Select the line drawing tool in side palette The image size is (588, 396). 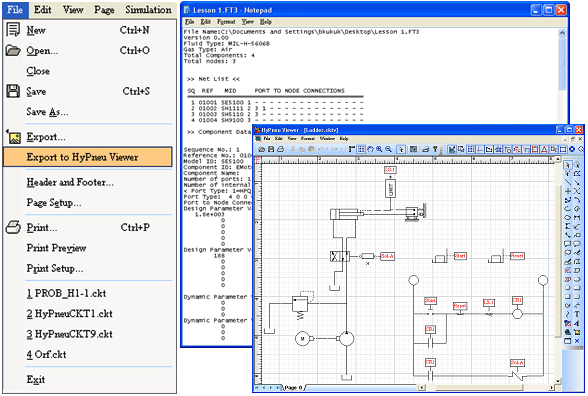click(568, 182)
